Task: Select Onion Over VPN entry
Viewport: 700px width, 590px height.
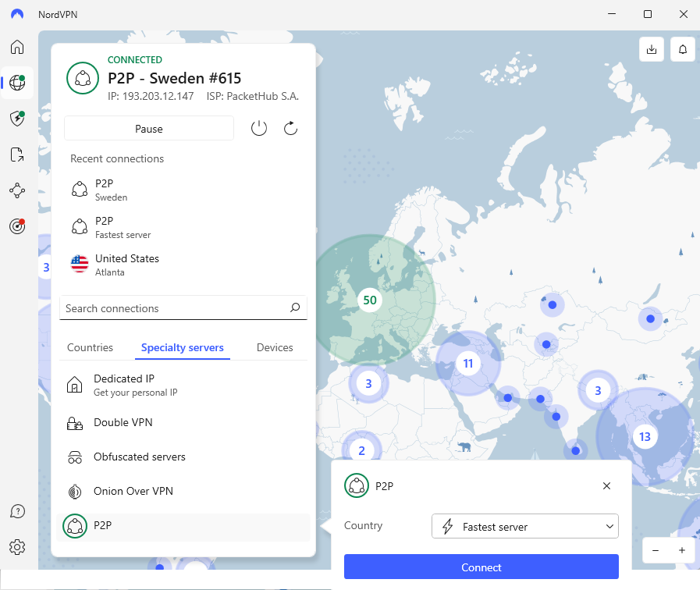Action: click(x=183, y=492)
